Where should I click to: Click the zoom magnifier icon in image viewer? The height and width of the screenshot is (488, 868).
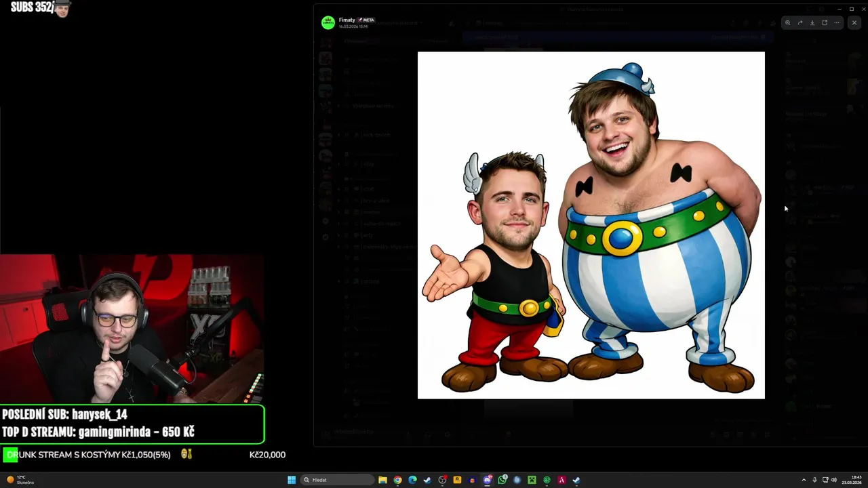click(x=787, y=22)
